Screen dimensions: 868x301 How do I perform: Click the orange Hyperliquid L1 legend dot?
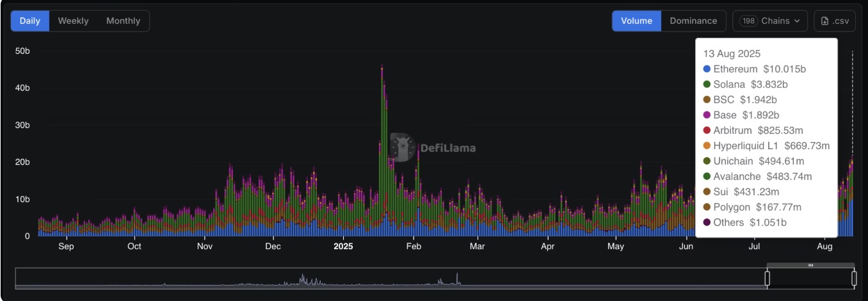pyautogui.click(x=707, y=145)
